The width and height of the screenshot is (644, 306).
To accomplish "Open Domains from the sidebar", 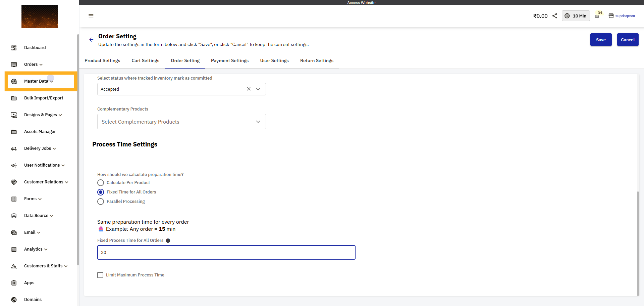I will (x=33, y=300).
